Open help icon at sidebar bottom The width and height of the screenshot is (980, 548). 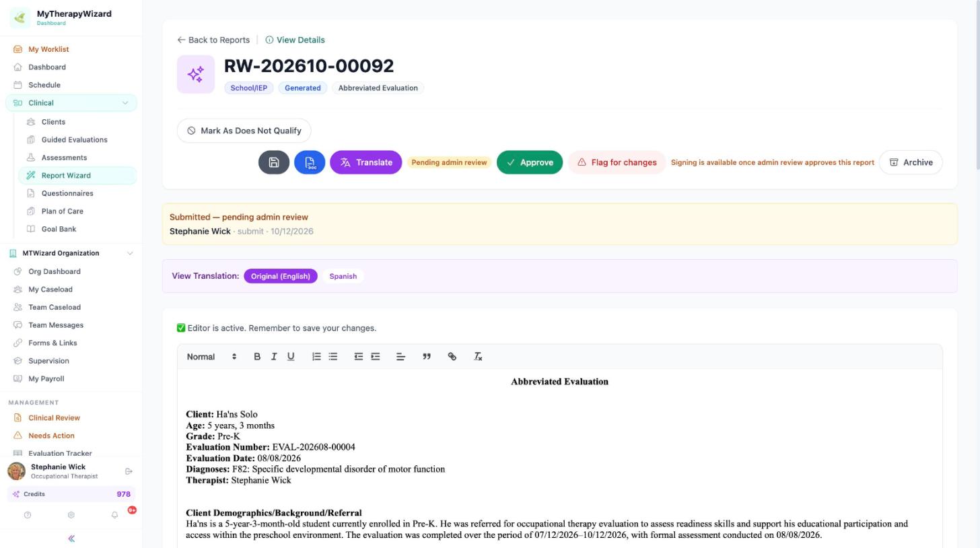pyautogui.click(x=28, y=515)
